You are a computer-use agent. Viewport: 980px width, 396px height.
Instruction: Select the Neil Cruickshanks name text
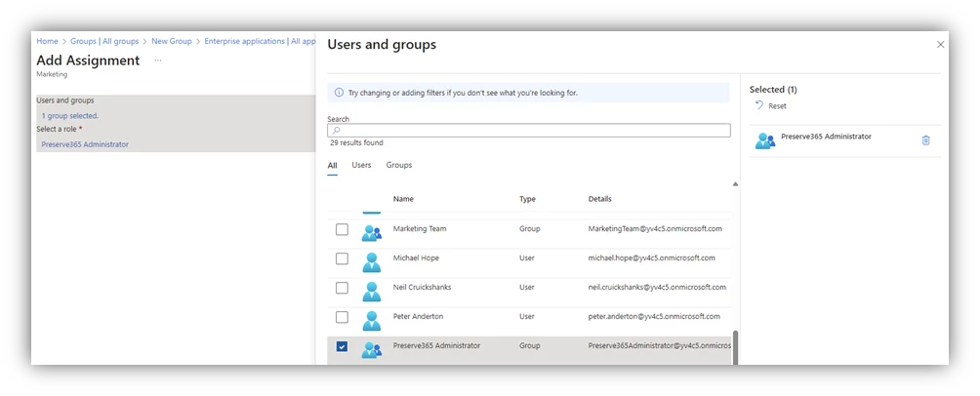coord(422,288)
